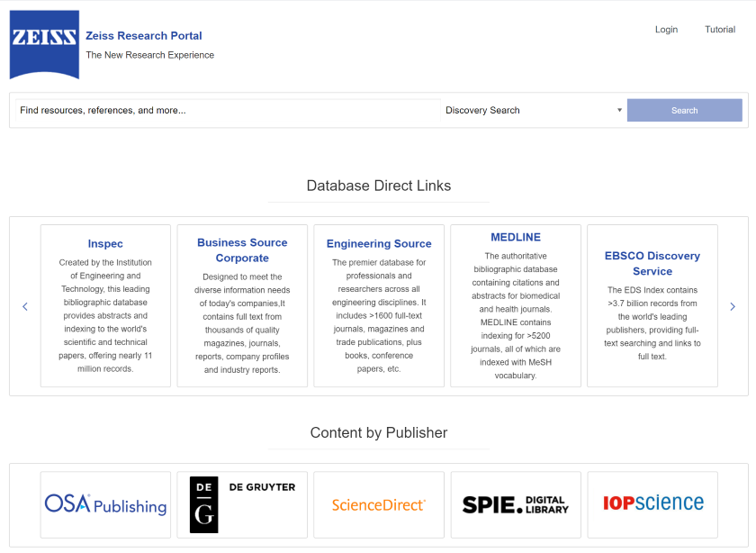
Task: Open the Inspec database link
Action: pyautogui.click(x=105, y=244)
